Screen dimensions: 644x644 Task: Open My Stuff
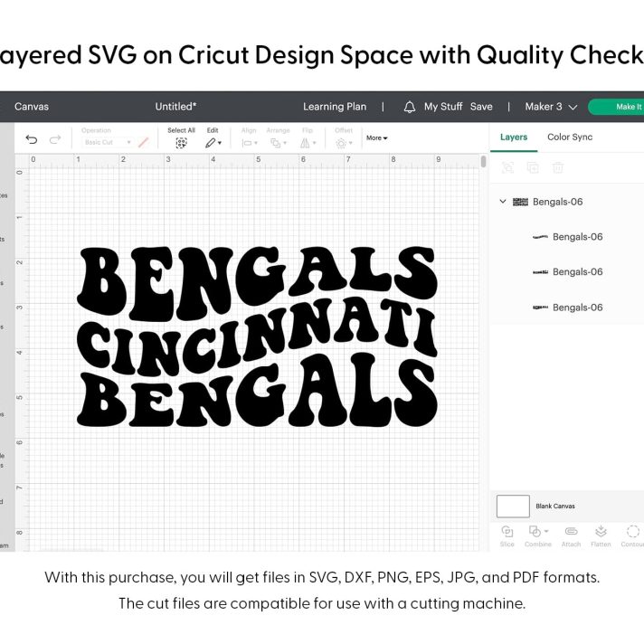(x=443, y=107)
